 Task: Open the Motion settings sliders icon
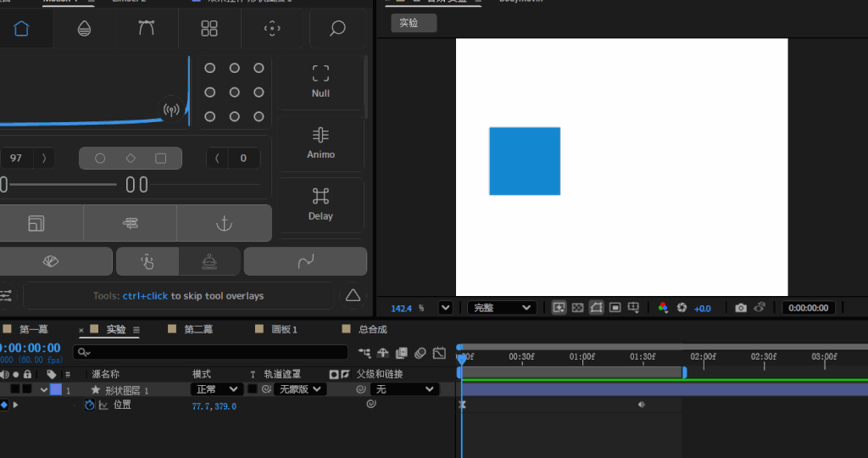6,296
